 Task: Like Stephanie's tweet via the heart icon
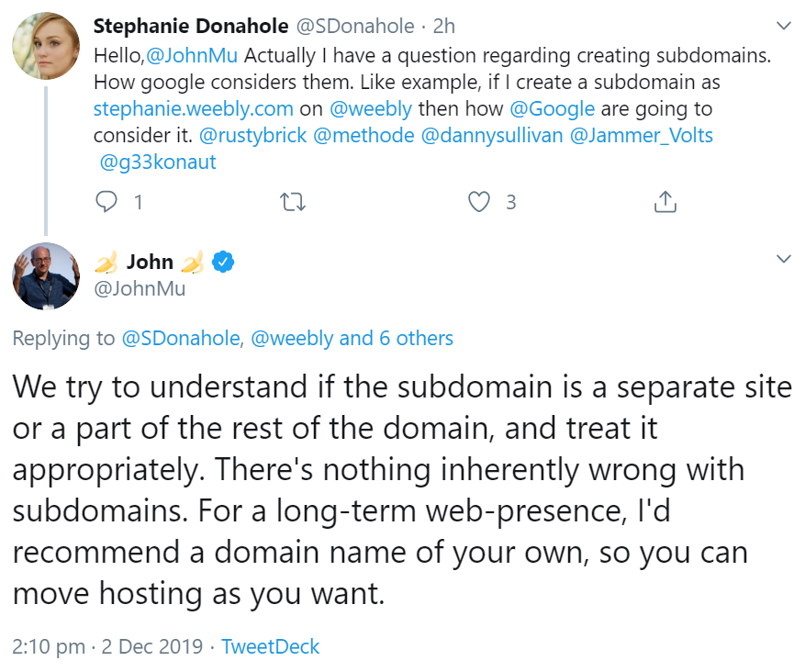click(x=477, y=201)
